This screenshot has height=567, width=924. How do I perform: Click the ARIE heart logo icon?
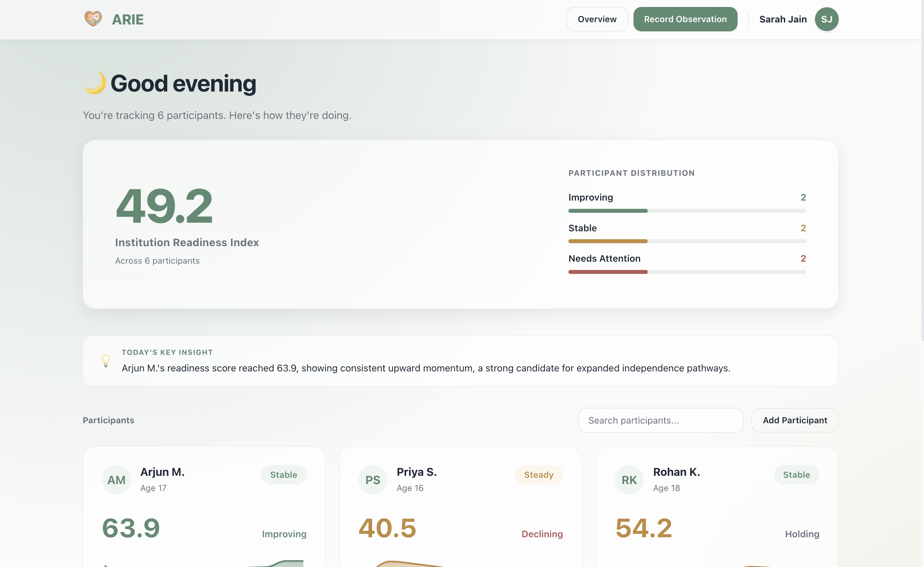pos(93,19)
